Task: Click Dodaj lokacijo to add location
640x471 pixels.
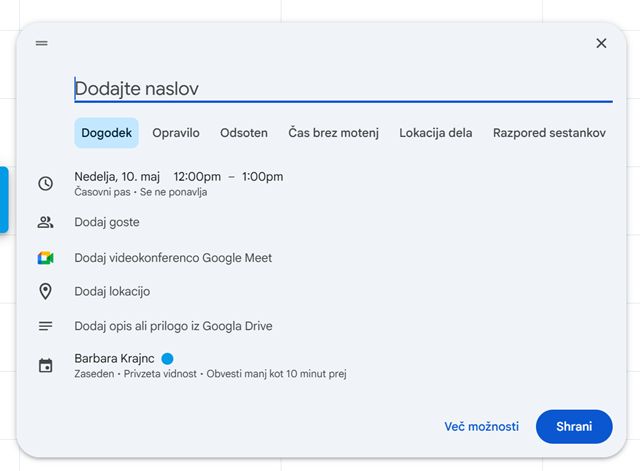Action: [112, 291]
